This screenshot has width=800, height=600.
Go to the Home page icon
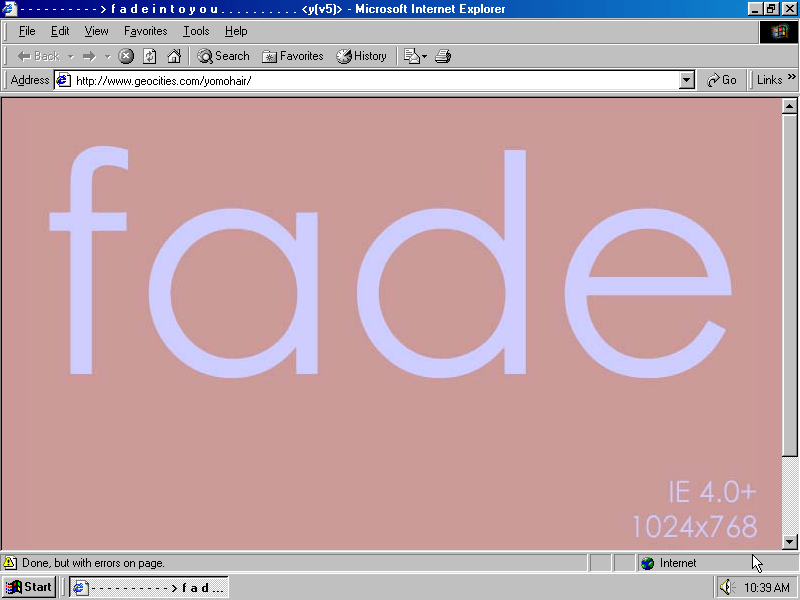[174, 56]
